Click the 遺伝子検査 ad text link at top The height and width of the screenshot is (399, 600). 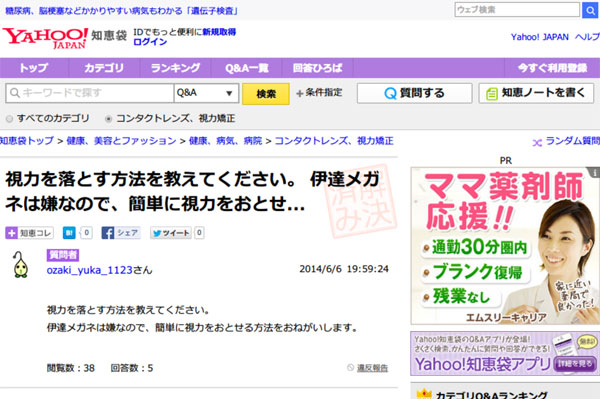click(x=121, y=11)
